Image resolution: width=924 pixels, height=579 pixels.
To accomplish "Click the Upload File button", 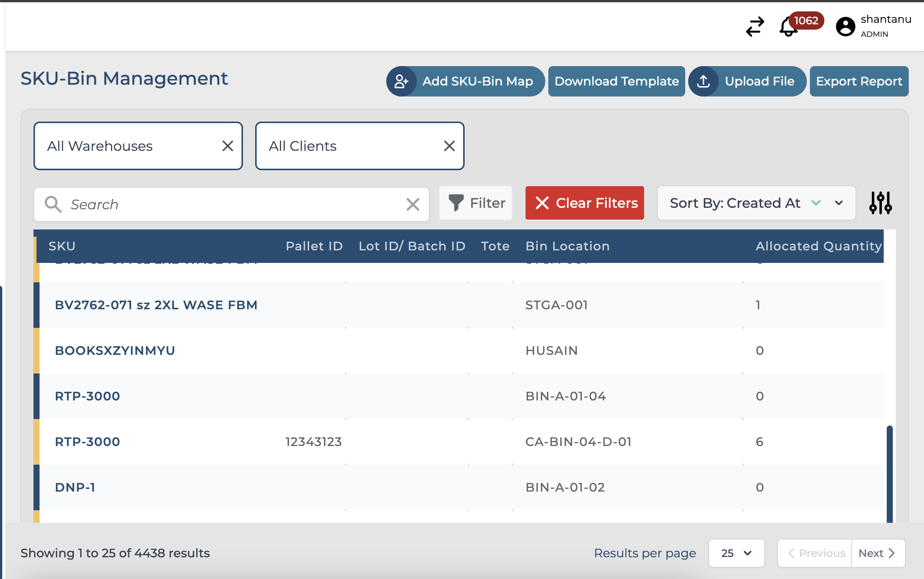I will click(747, 81).
